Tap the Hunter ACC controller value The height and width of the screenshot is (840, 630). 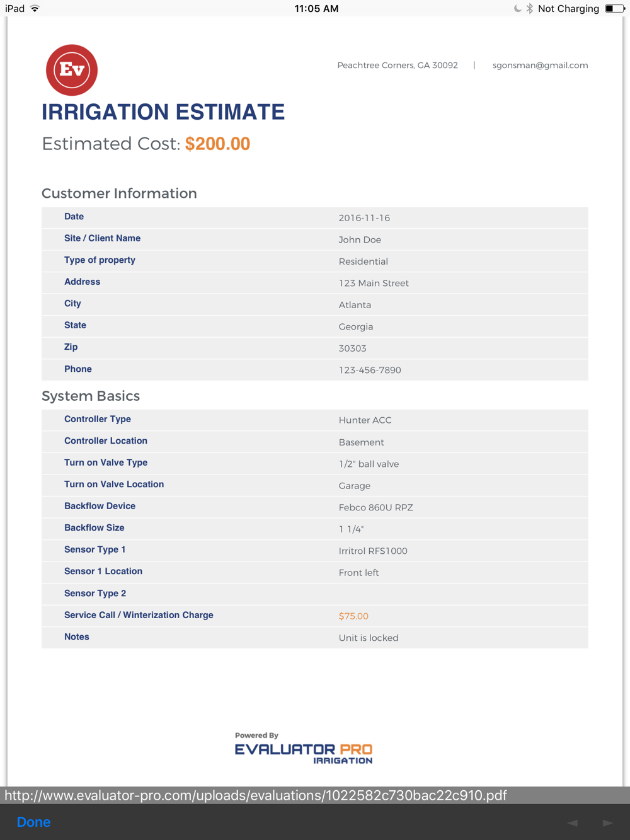365,420
